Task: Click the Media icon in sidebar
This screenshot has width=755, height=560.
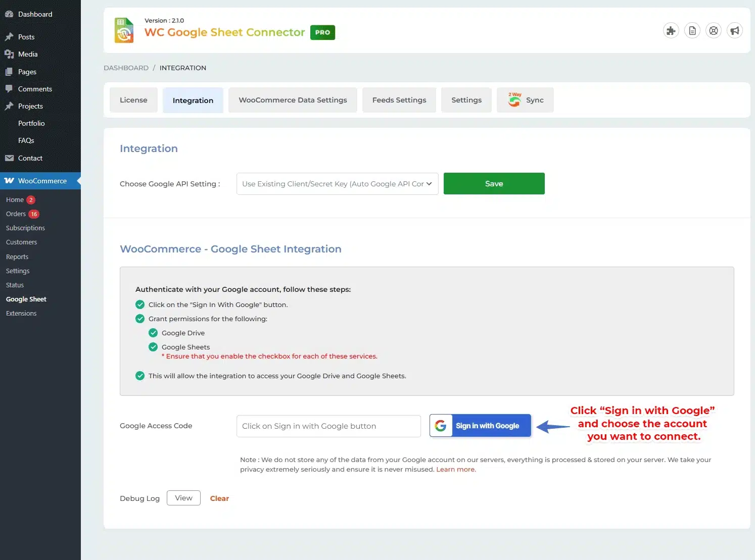Action: 9,54
